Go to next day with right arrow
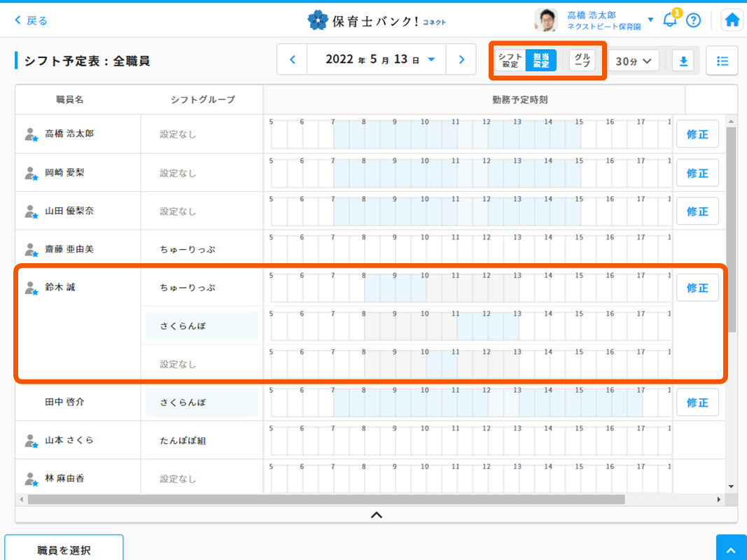 click(461, 60)
